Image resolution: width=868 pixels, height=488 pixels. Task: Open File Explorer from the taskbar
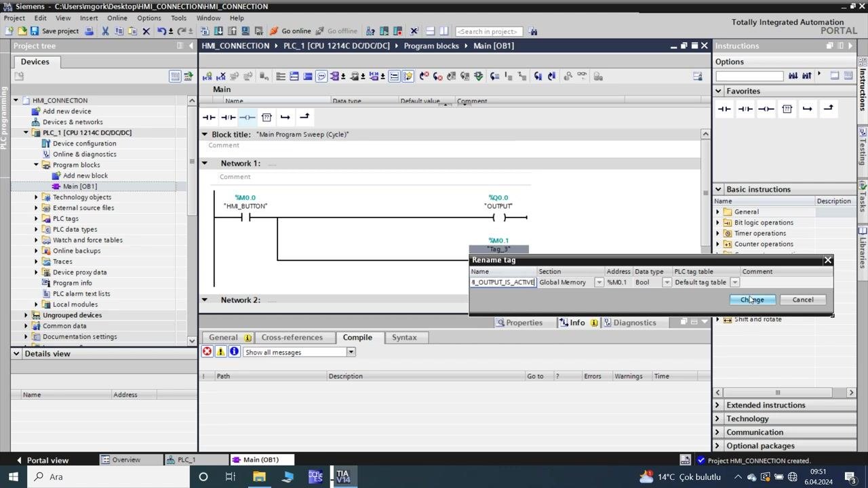coord(259,476)
